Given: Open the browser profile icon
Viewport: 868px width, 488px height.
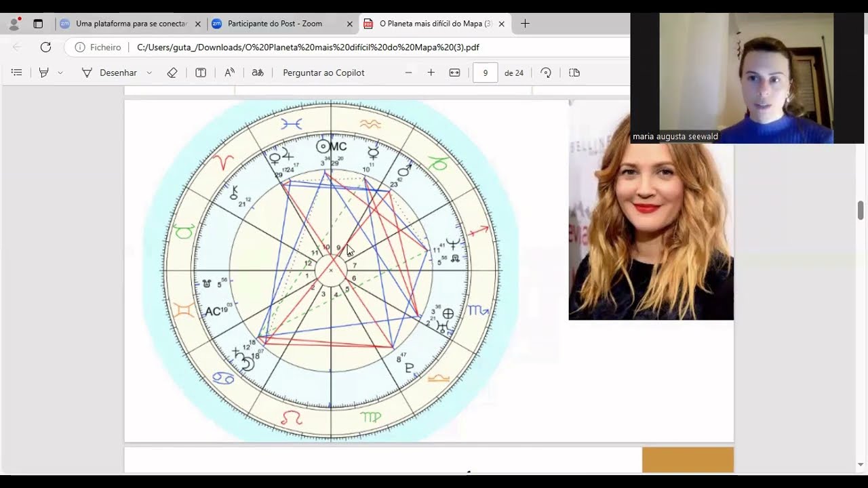Looking at the screenshot, I should click(14, 24).
